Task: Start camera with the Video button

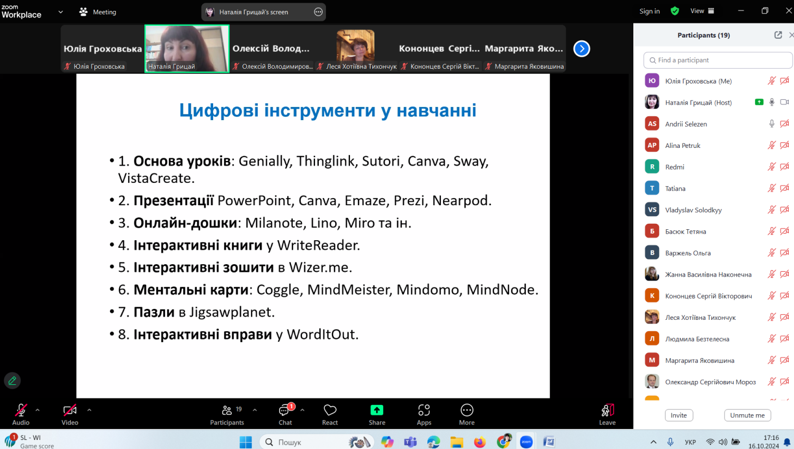Action: (69, 411)
